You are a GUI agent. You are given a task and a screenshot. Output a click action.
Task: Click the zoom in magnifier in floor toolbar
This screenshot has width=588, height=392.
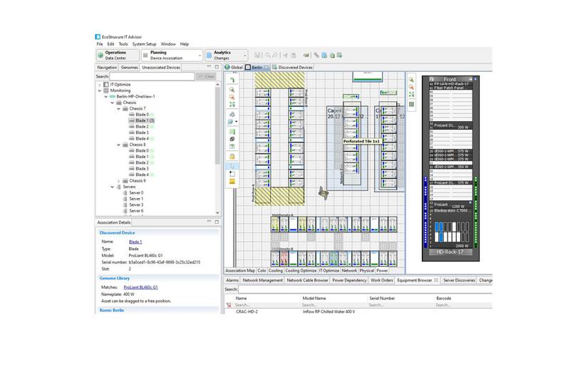pos(232,90)
